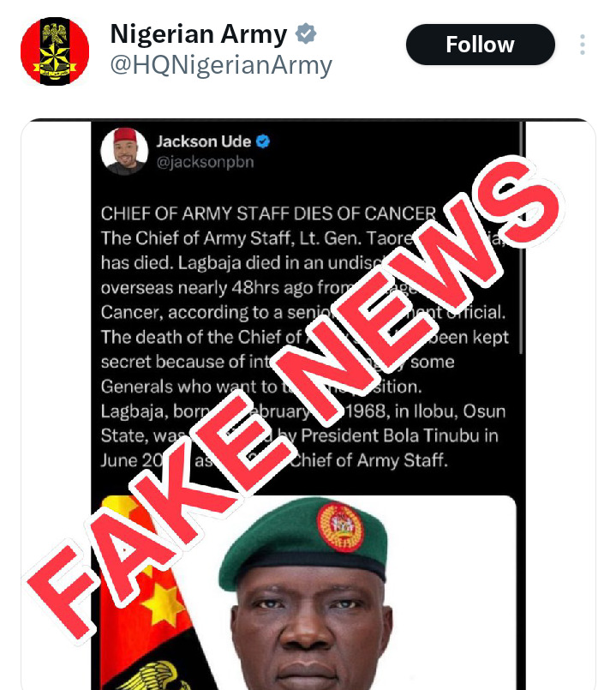The image size is (616, 690).
Task: Click the 1968, in Ilobu, Osun text
Action: click(x=426, y=411)
